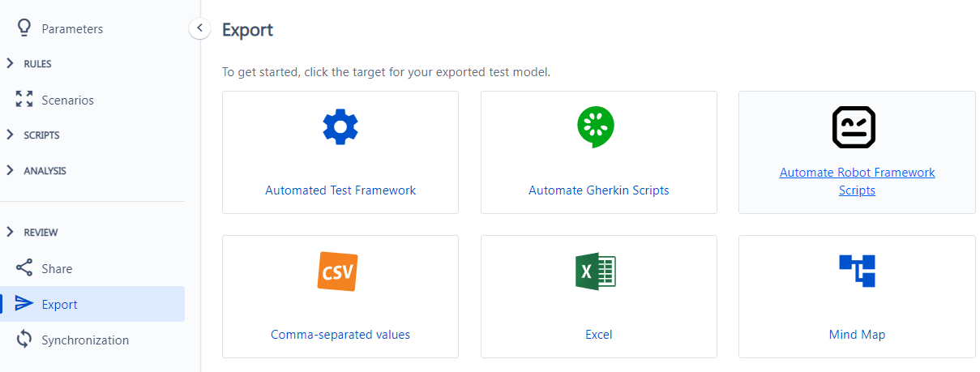Collapse the REVIEW section chevron
The width and height of the screenshot is (980, 372).
tap(10, 232)
